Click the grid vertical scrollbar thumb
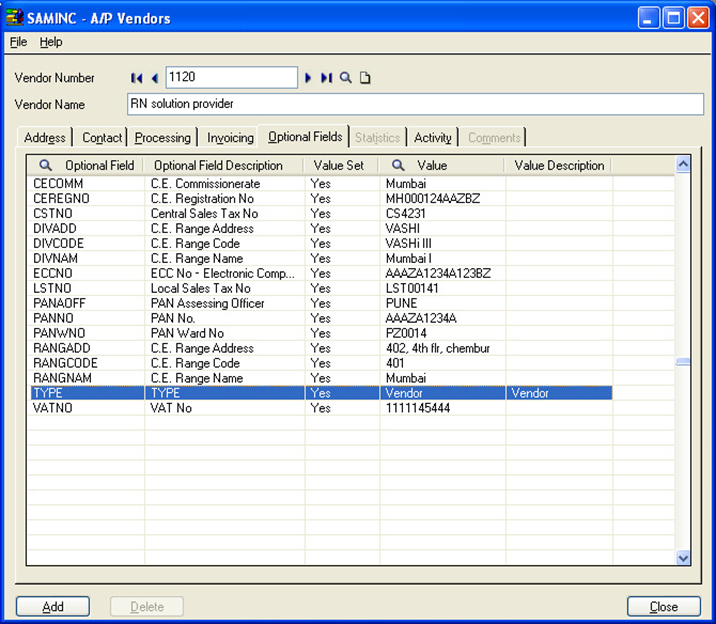Viewport: 716px width, 624px height. (x=683, y=362)
